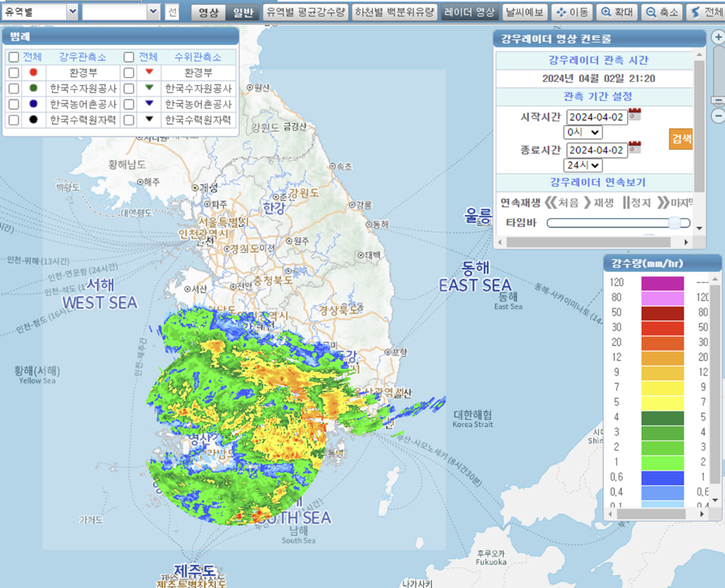The height and width of the screenshot is (588, 725).
Task: Click the map zoom-in plus icon
Action: coord(718,37)
